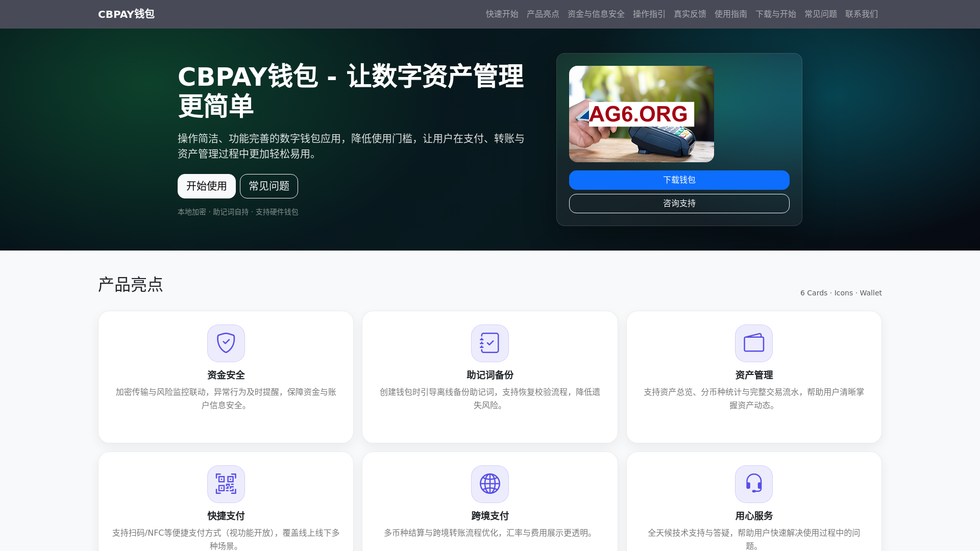Click the headset icon for 用心服务
980x551 pixels.
754,484
